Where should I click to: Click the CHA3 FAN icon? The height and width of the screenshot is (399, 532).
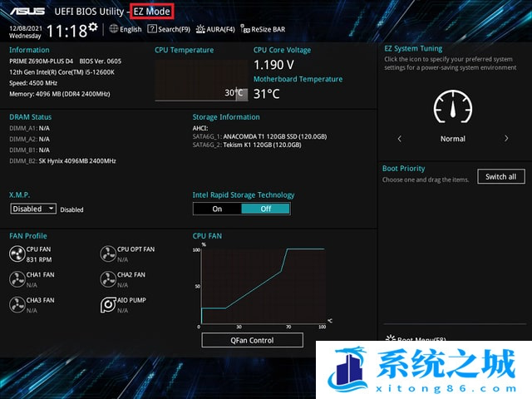tap(17, 305)
